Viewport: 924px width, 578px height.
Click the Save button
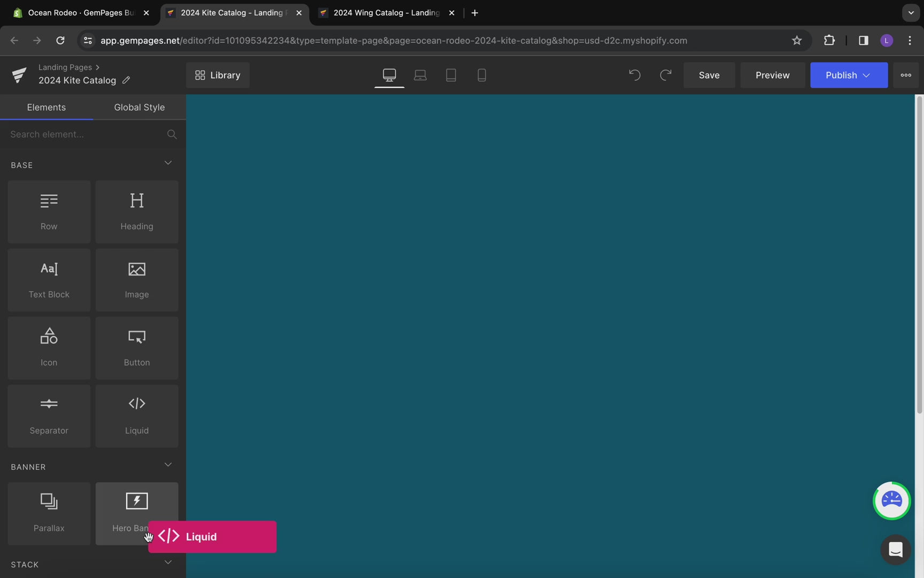point(709,75)
